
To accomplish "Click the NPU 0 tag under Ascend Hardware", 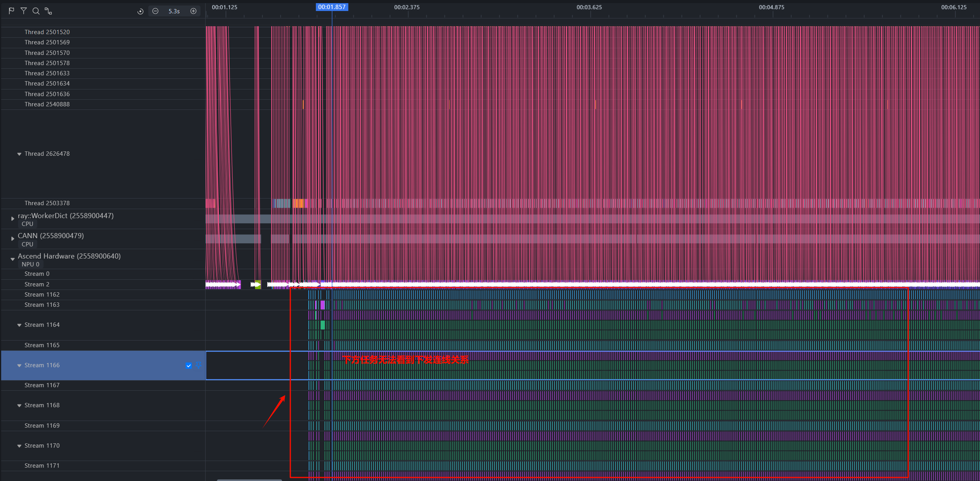I will click(31, 264).
